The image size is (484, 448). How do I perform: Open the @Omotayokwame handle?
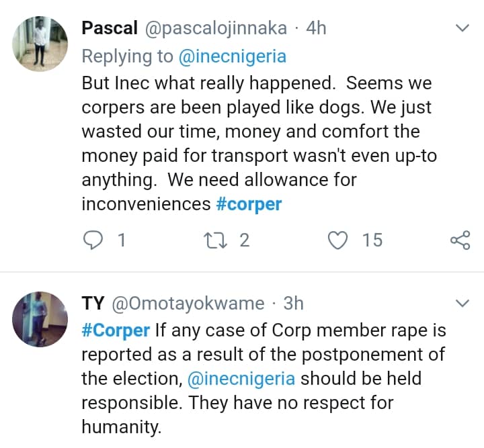[188, 304]
